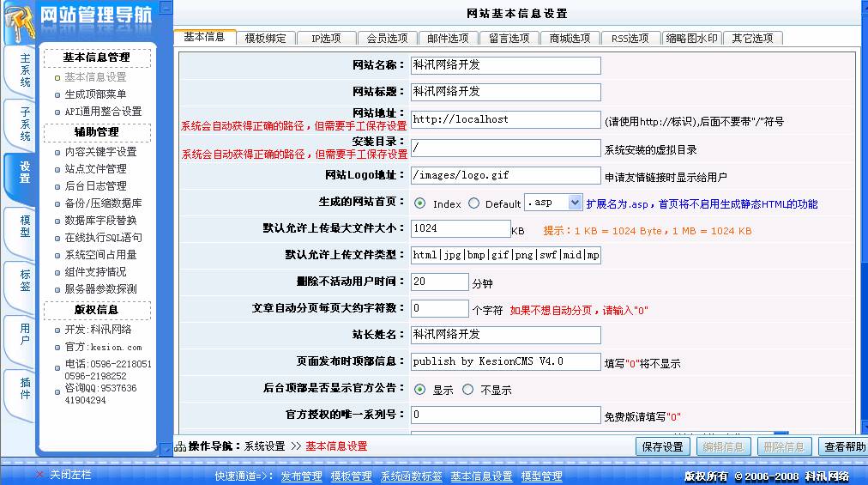Choose 不显示 for official announcements
868x485 pixels.
pyautogui.click(x=468, y=389)
